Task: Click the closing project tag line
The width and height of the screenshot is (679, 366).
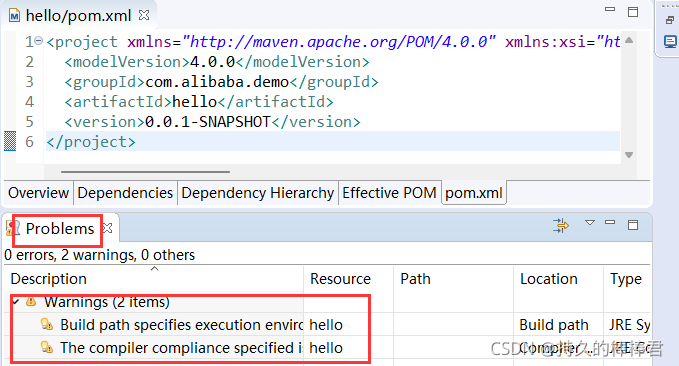Action: pyautogui.click(x=91, y=142)
